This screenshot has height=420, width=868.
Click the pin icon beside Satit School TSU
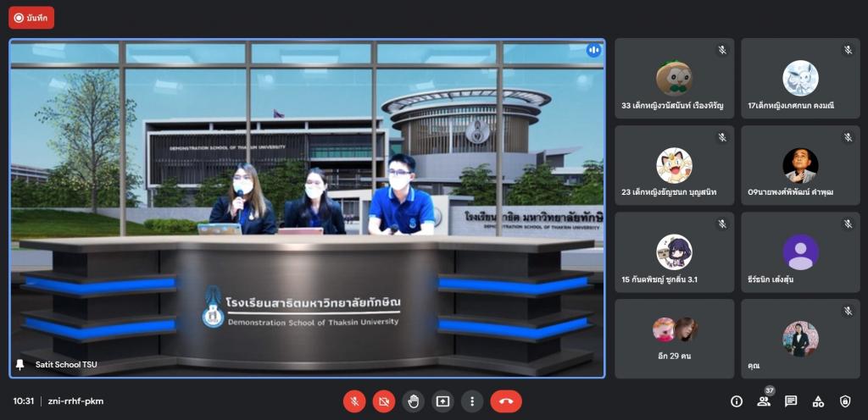pos(20,365)
